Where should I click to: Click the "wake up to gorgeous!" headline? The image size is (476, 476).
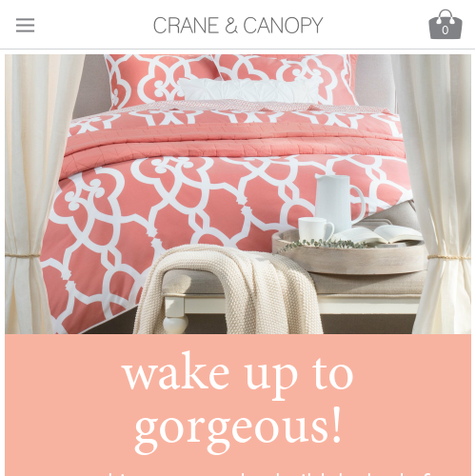pos(238,402)
